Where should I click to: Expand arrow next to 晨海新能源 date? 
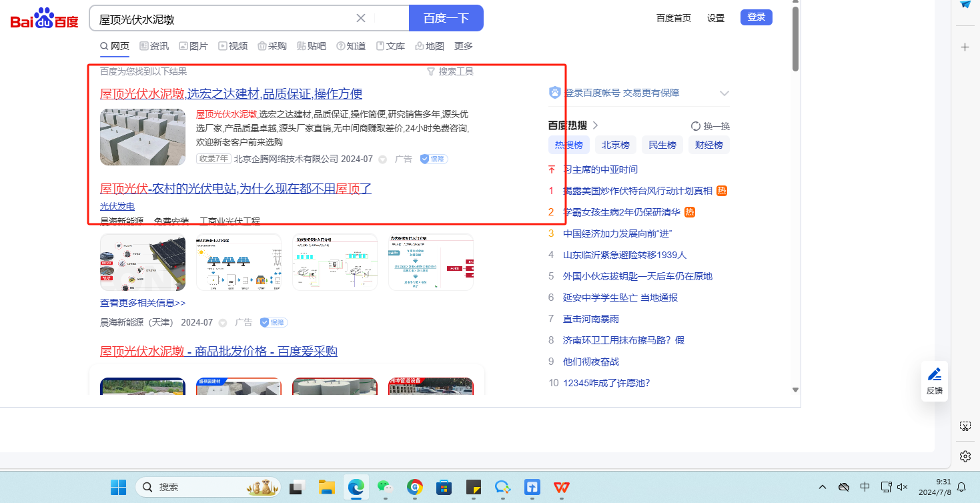(222, 323)
